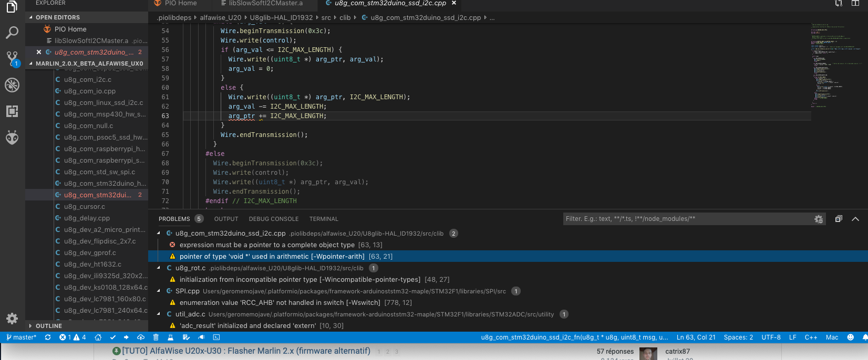Click Ln 63, Col 21 cursor position
This screenshot has height=360, width=868.
[x=696, y=337]
